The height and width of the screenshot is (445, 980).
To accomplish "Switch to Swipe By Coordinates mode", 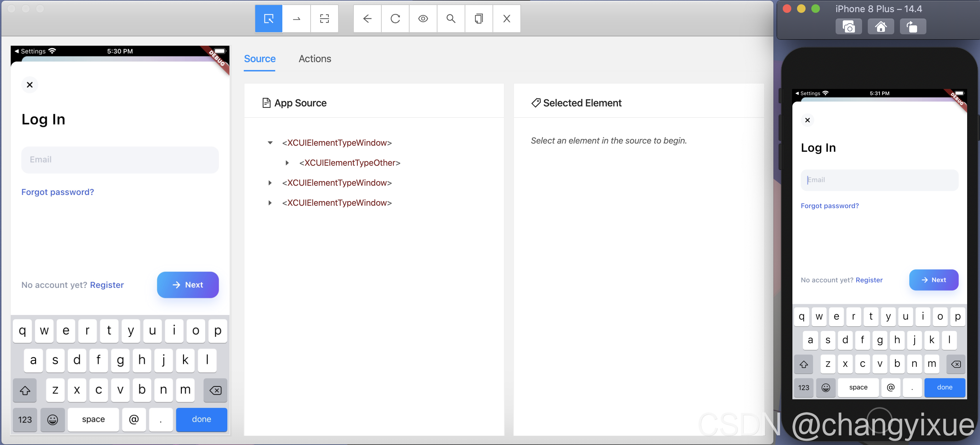I will [x=296, y=18].
